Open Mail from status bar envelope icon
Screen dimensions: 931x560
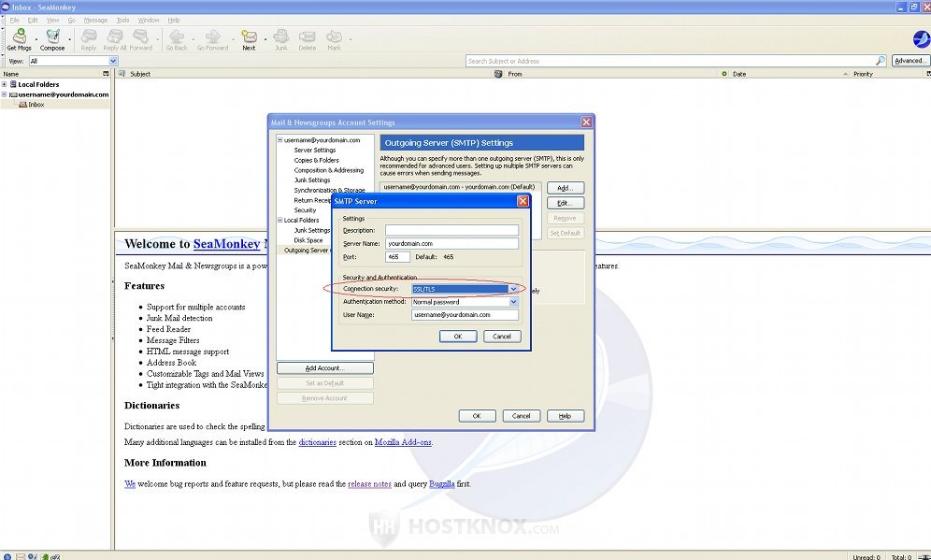tap(21, 556)
